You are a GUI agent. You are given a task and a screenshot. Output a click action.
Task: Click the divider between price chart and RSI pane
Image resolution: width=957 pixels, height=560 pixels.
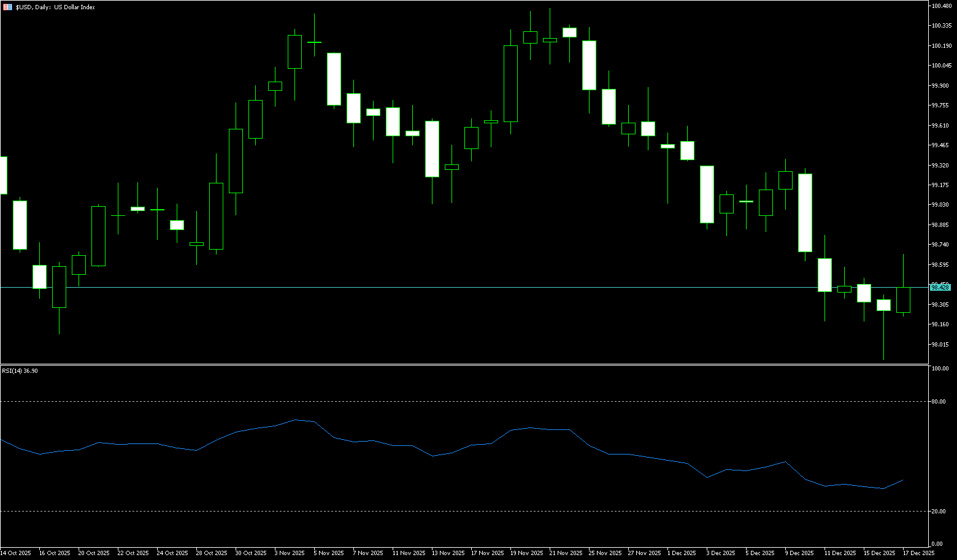coord(466,364)
